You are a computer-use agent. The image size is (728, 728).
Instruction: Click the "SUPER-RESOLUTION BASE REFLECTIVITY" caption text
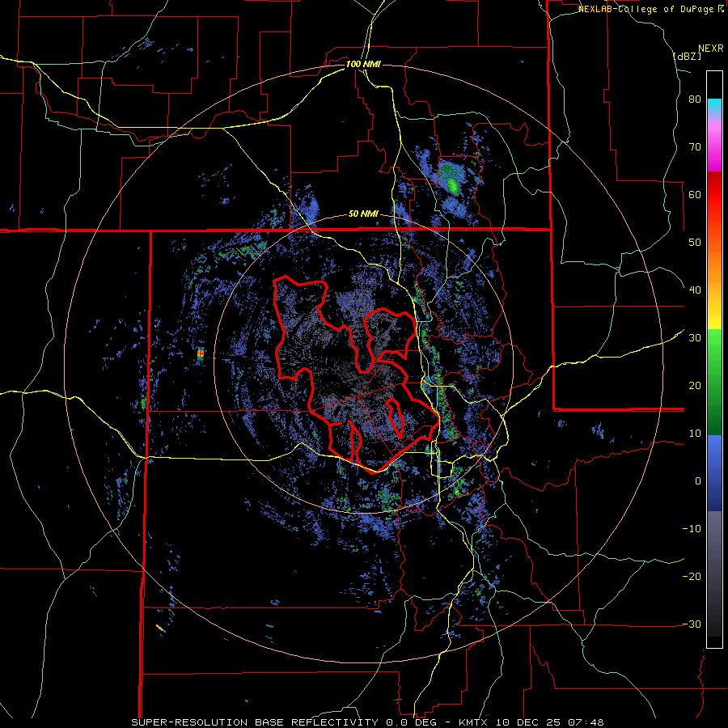click(x=254, y=722)
